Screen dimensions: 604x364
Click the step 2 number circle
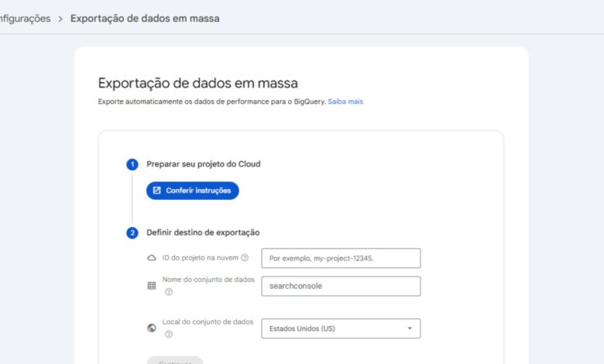pos(132,232)
